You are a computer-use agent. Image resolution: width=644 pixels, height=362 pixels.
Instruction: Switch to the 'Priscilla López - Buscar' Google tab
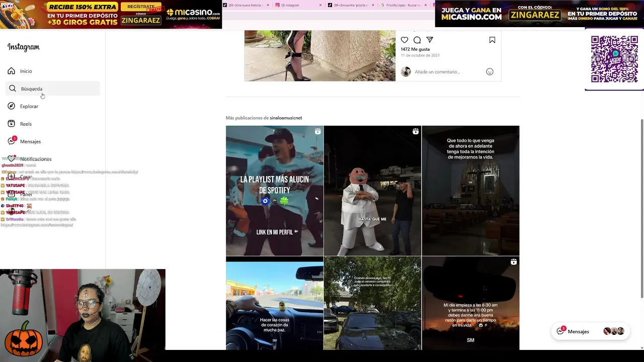[403, 5]
